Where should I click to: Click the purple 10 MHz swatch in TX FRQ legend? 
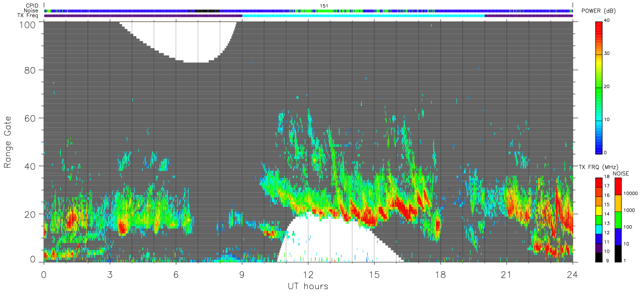(599, 248)
